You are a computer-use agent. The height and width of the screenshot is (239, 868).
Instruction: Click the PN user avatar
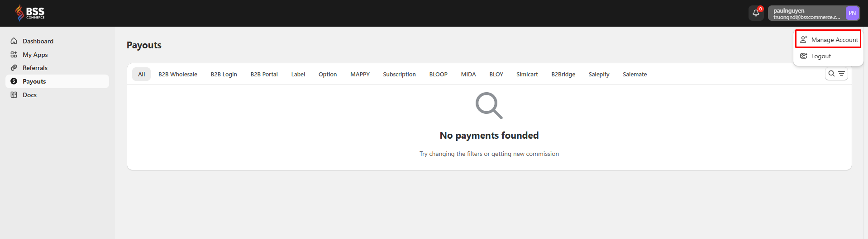pos(852,13)
